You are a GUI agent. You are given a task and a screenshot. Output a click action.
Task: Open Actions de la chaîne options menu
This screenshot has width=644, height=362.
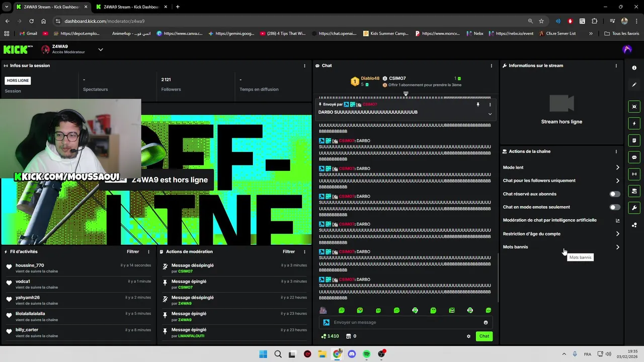[616, 151]
